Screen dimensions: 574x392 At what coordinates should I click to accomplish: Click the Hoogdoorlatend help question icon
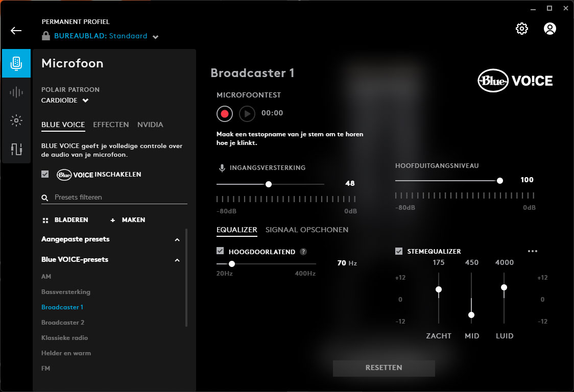[303, 252]
